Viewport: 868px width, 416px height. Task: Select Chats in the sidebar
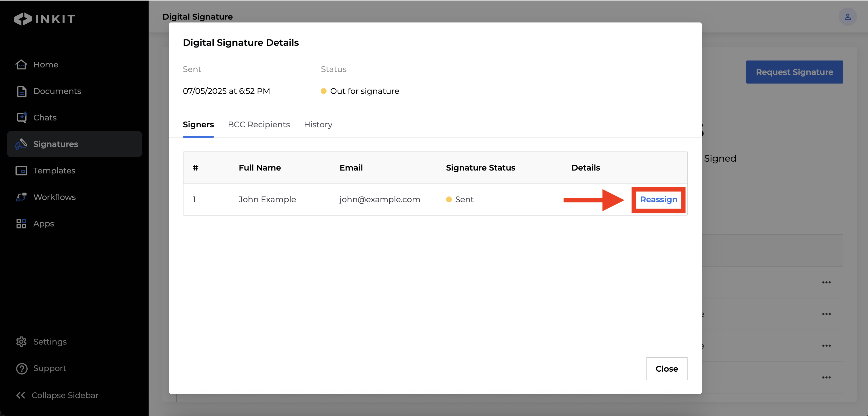tap(45, 118)
